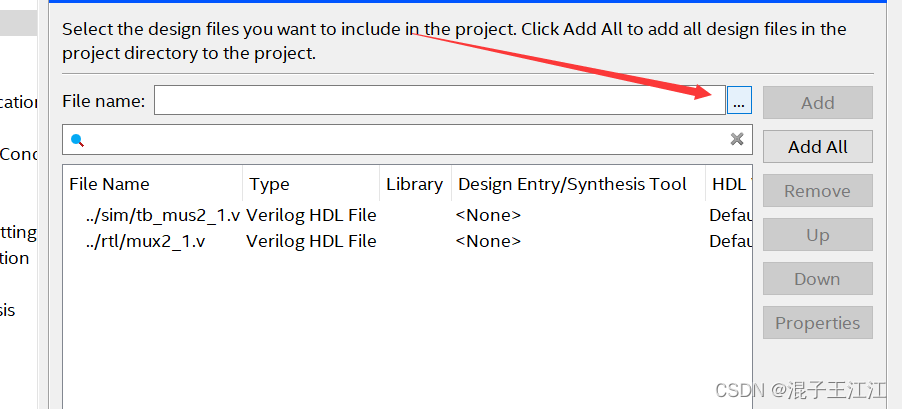Clear the search filter with the X icon

[737, 139]
